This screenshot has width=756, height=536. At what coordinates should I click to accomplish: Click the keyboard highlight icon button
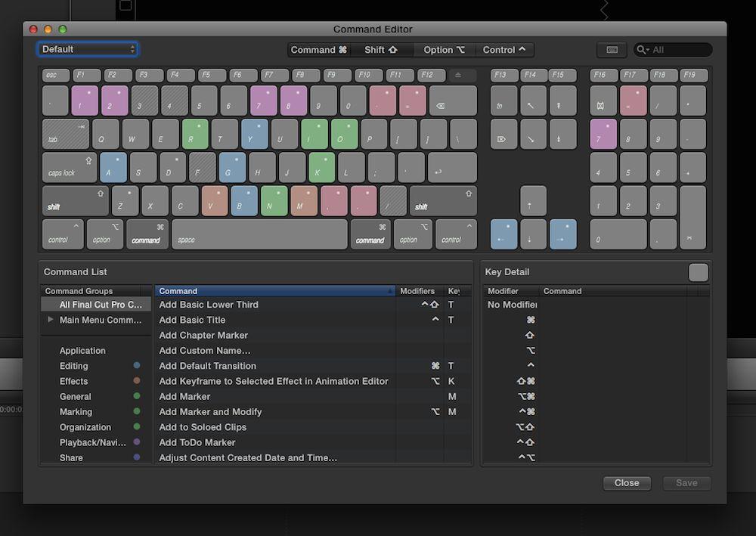coord(612,50)
